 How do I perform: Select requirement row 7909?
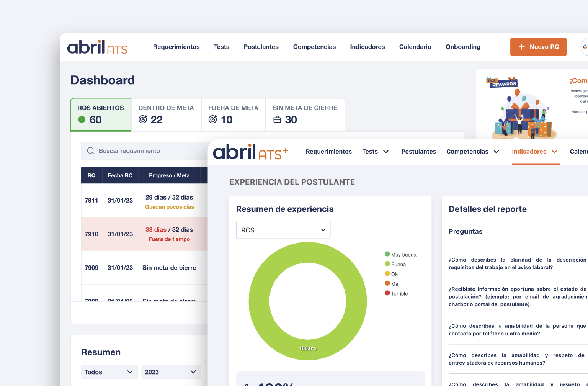144,268
